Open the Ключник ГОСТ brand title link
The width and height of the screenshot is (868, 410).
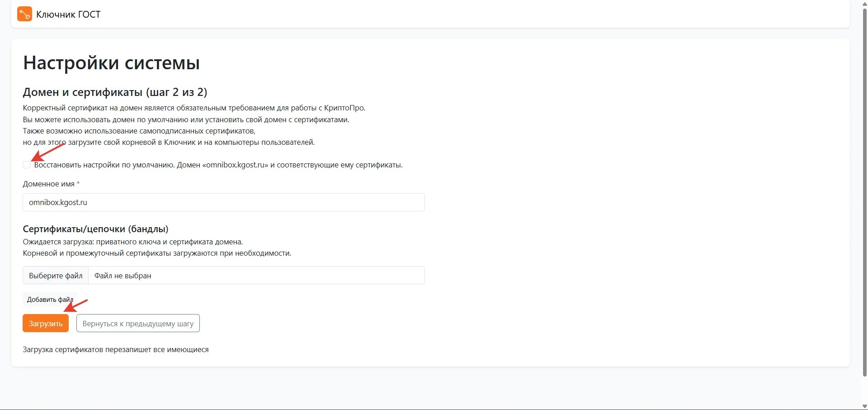coord(68,14)
